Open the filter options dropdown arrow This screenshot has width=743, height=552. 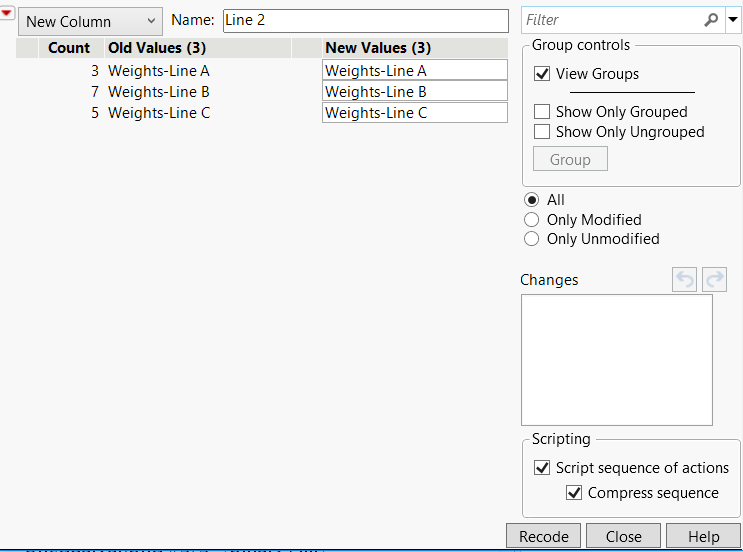coord(733,20)
